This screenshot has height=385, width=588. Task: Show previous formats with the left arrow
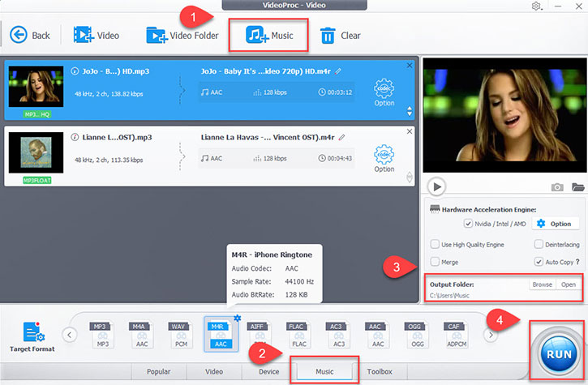click(70, 335)
